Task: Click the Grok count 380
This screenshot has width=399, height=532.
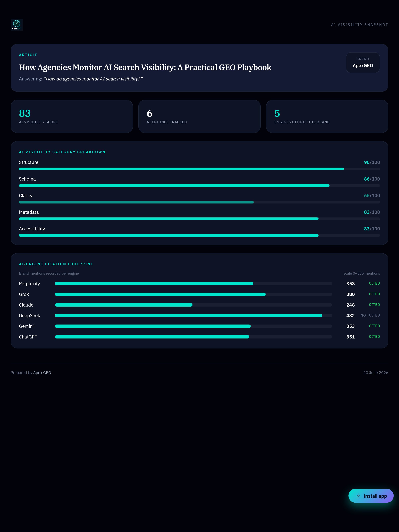Action: tap(350, 294)
